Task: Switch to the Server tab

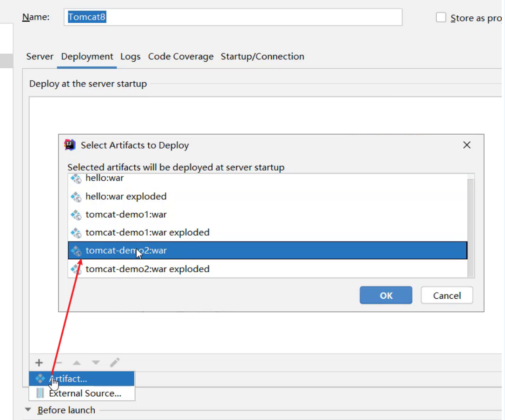Action: coord(39,56)
